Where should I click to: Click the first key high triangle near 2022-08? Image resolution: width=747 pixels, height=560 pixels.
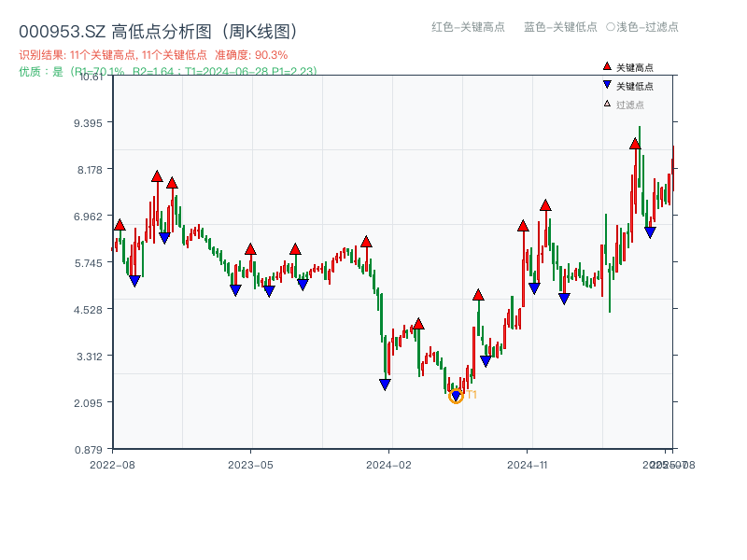coord(120,225)
